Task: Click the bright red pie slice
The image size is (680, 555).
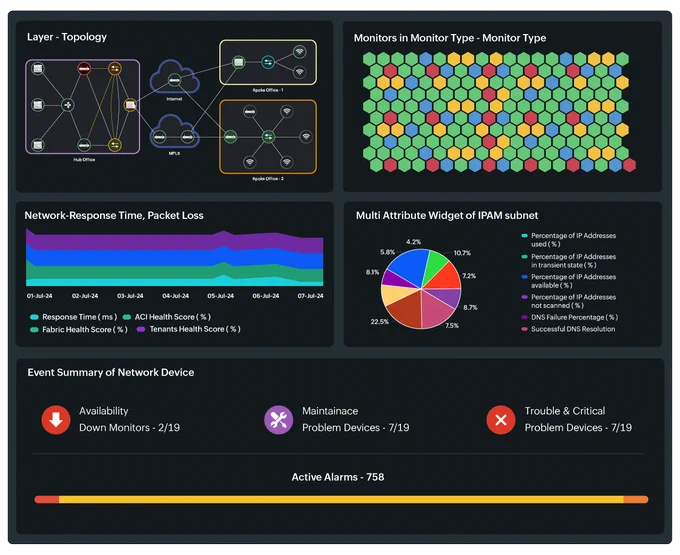Action: (447, 277)
